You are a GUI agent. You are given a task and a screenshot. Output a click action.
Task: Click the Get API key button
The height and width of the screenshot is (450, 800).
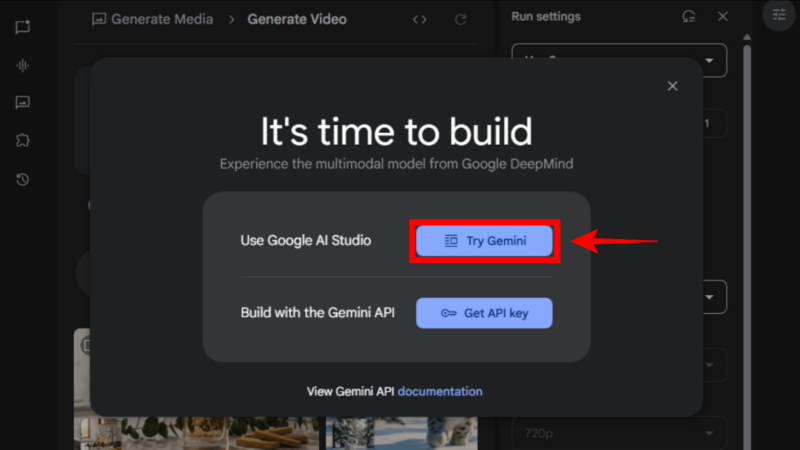484,313
